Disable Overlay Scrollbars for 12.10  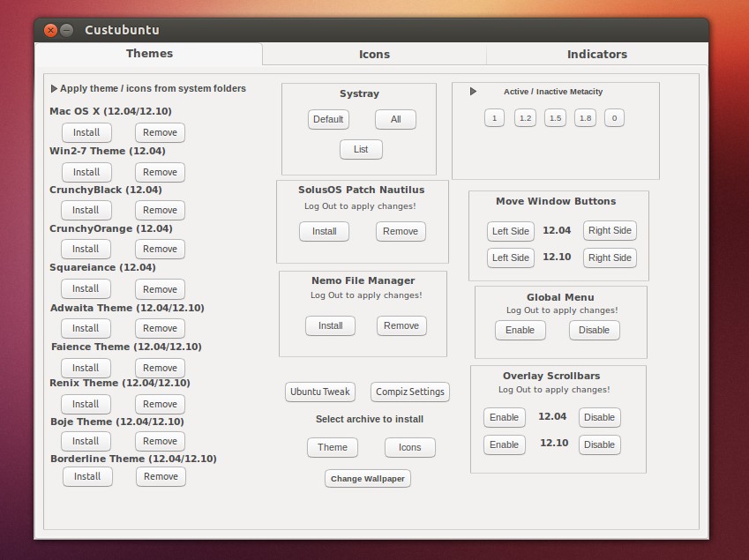pos(600,444)
